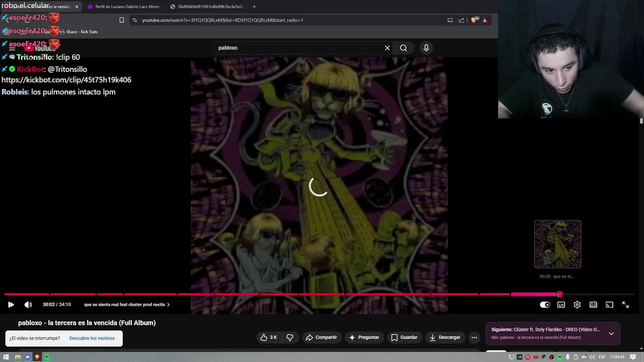Open Discord from the taskbar
This screenshot has width=644, height=362.
coord(27,357)
